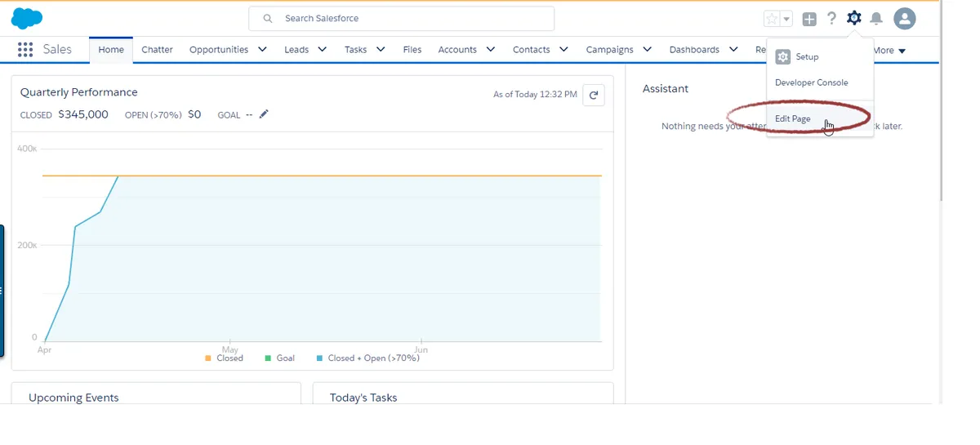The image size is (980, 445).
Task: Expand the Tasks tab dropdown chevron
Action: pos(381,50)
